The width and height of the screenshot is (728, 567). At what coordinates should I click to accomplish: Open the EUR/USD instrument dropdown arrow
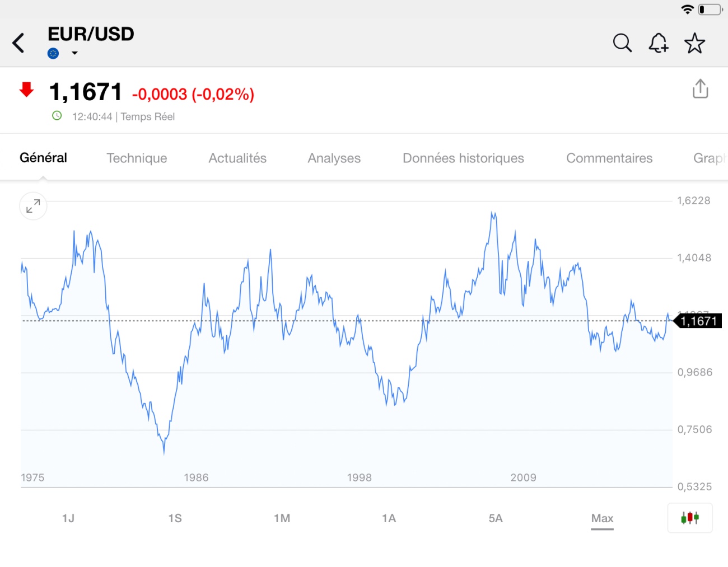74,54
